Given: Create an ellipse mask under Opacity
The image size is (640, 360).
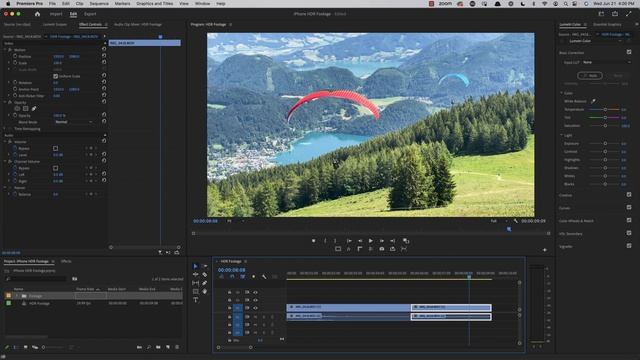Looking at the screenshot, I should [x=17, y=109].
